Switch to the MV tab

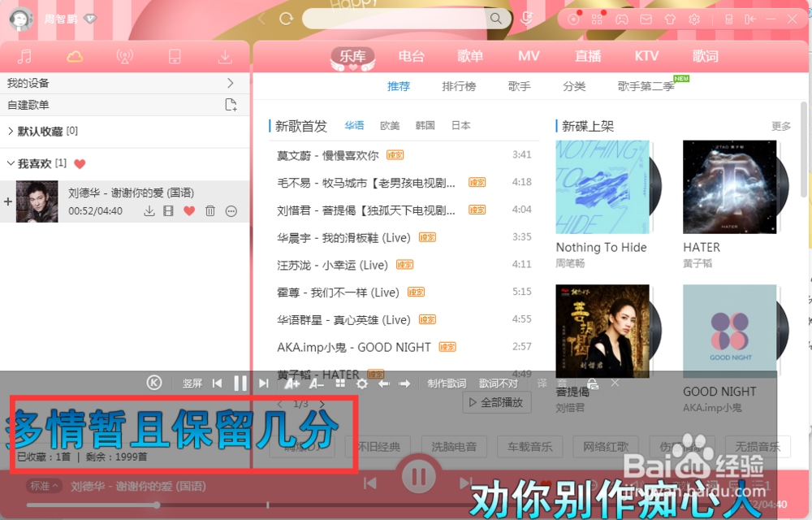tap(529, 56)
